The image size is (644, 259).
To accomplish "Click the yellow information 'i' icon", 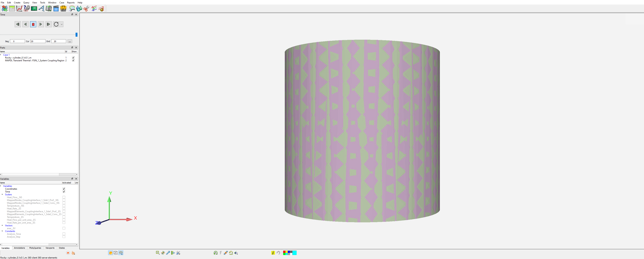I will (273, 253).
